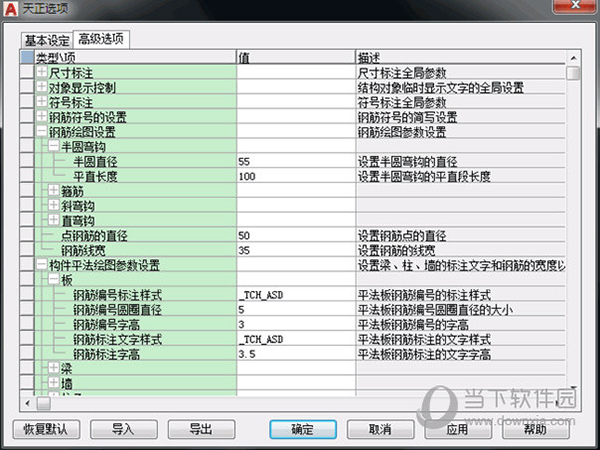Edit the 钢筋标注字高 value 3.5

pyautogui.click(x=296, y=354)
